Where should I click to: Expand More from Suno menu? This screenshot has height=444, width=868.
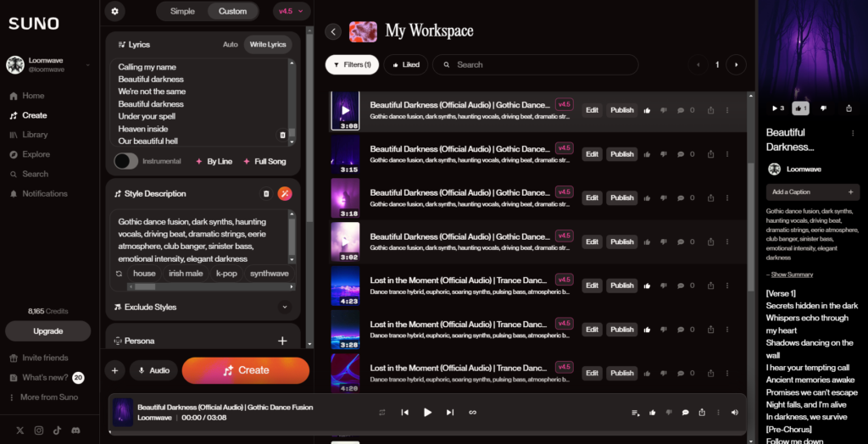(x=44, y=397)
